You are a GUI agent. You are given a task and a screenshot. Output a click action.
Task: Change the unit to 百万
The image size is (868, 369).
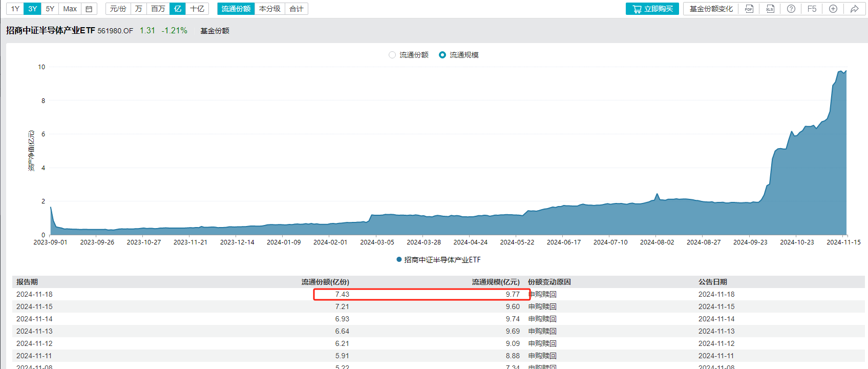pos(158,9)
